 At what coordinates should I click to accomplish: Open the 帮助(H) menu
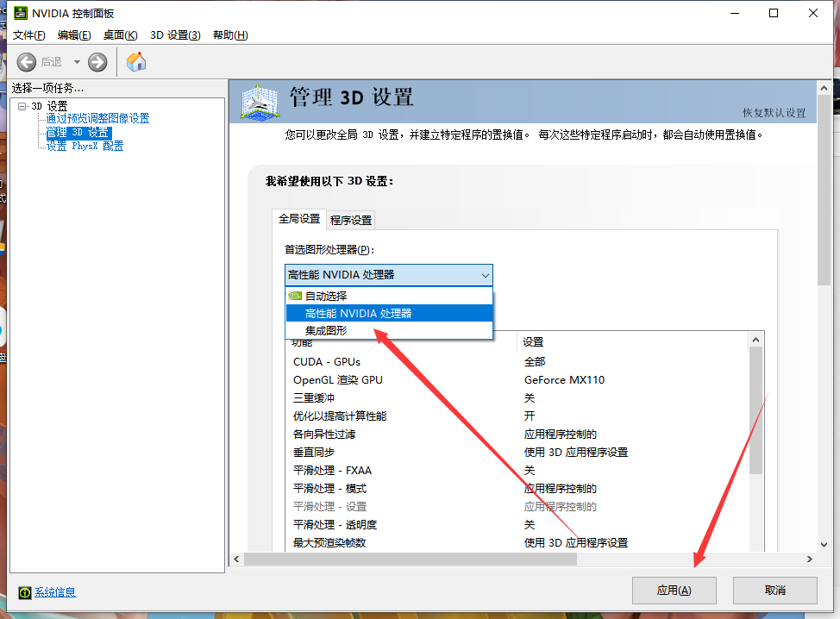click(230, 35)
